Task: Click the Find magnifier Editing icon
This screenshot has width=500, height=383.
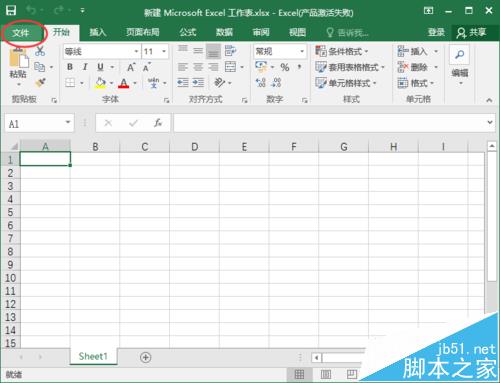Action: (x=460, y=54)
